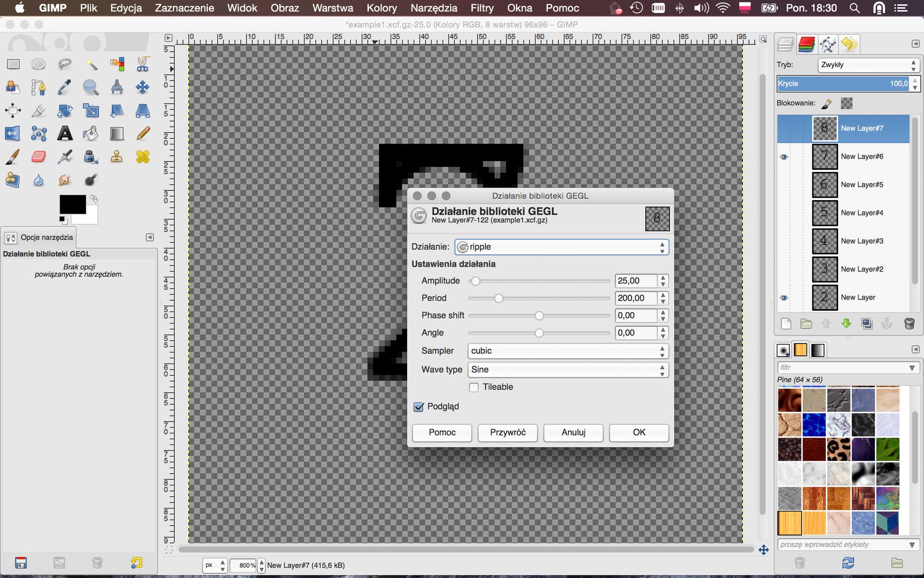Open the tool options panel menu arrow
The width and height of the screenshot is (924, 578).
pos(149,237)
